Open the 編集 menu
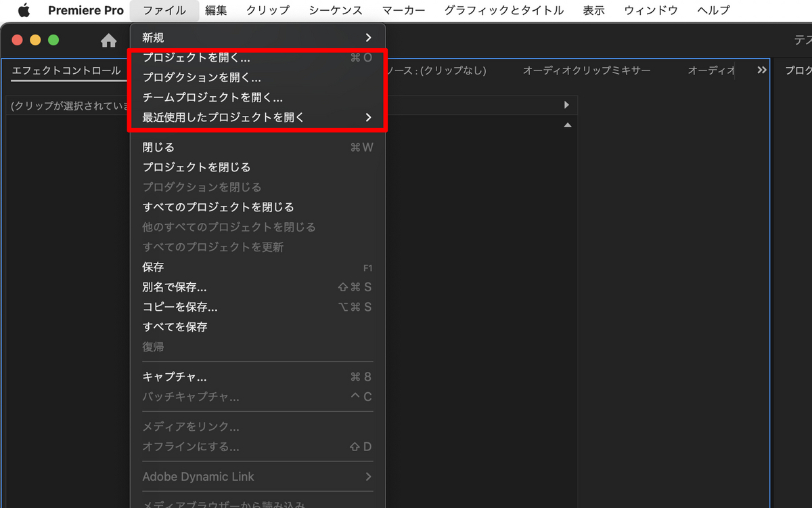The image size is (812, 508). [x=216, y=10]
